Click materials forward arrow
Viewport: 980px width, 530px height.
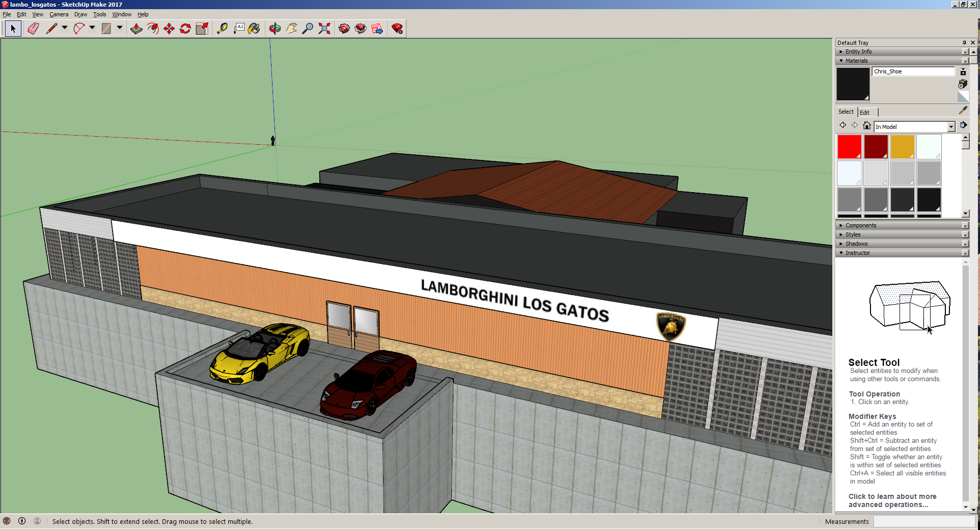855,125
